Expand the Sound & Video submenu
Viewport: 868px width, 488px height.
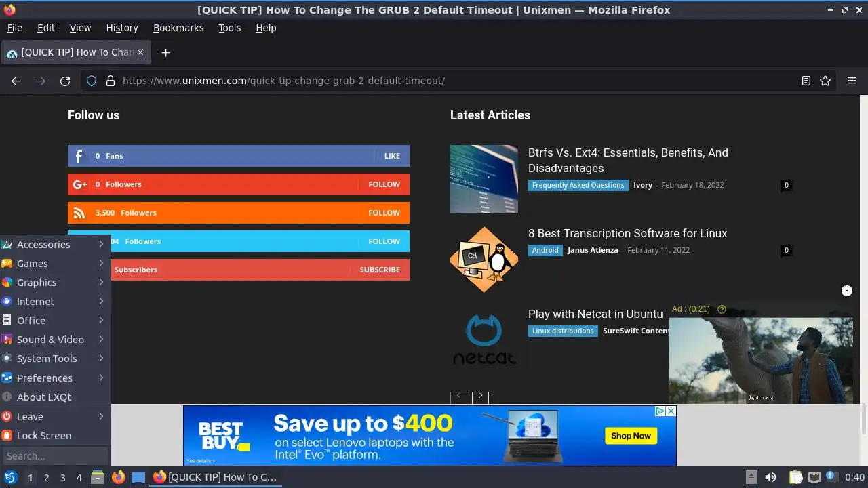pos(55,340)
